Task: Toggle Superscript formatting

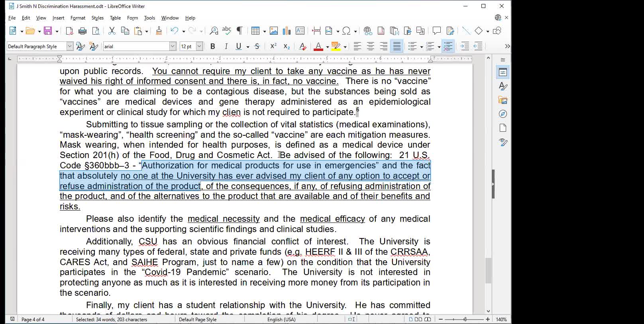Action: [x=273, y=47]
